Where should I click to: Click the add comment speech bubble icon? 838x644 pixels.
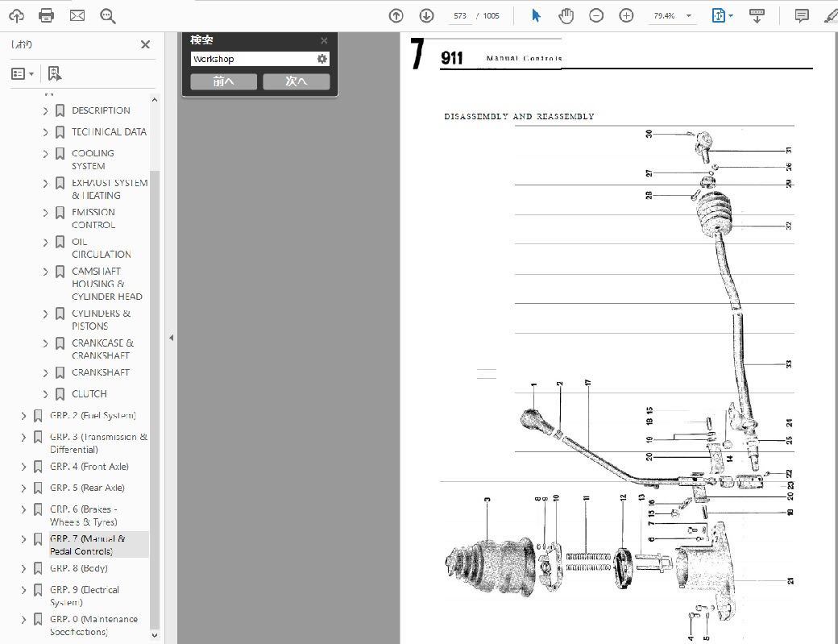(x=802, y=16)
